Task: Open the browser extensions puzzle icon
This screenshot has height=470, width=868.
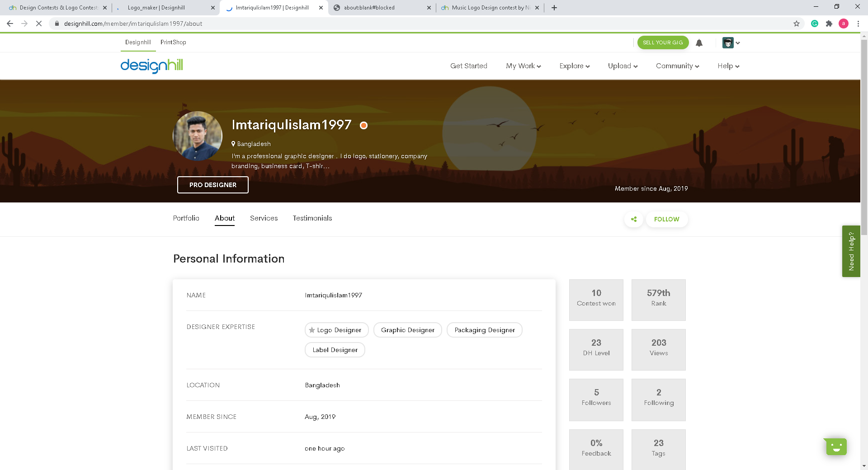Action: [829, 23]
